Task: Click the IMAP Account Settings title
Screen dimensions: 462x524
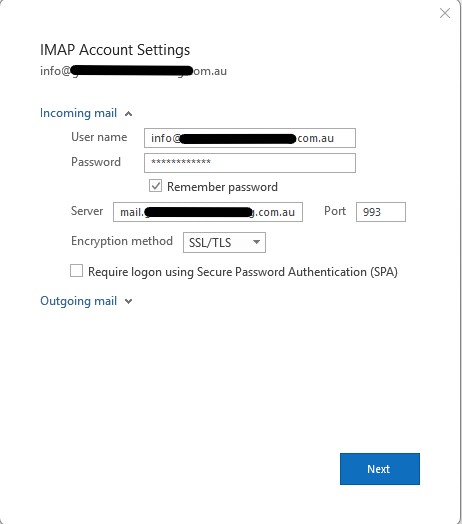Action: pyautogui.click(x=115, y=50)
